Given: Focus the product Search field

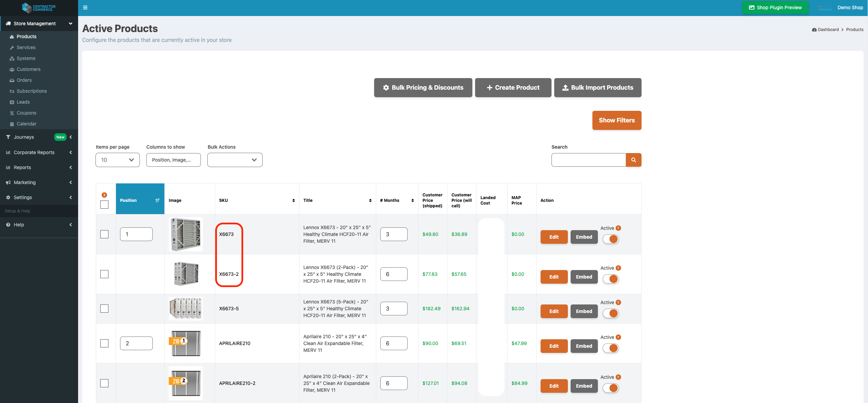Looking at the screenshot, I should [589, 160].
